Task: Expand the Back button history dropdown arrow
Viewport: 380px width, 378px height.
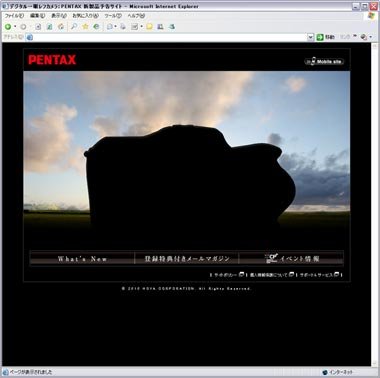Action: tap(15, 27)
